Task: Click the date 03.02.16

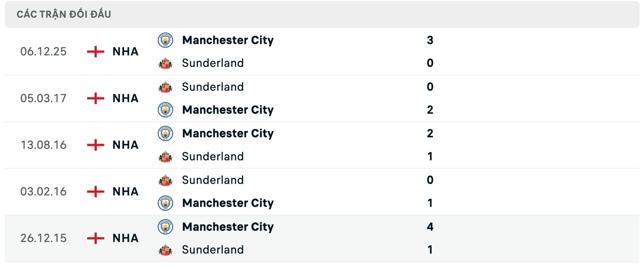Action: tap(43, 191)
